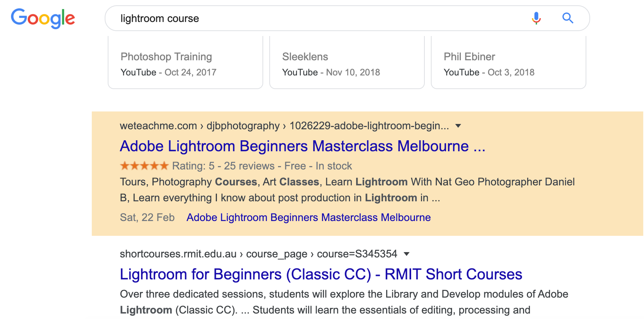
Task: Open 'Lightroom for Beginners (Classic CC)' RMIT result
Action: click(321, 274)
